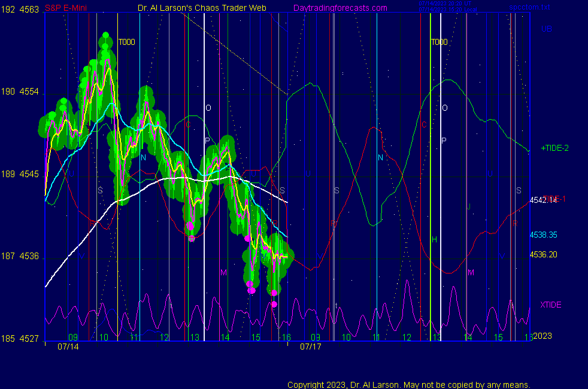This screenshot has height=389, width=588.
Task: Select the S&P E-Mini symbol label
Action: (x=66, y=8)
